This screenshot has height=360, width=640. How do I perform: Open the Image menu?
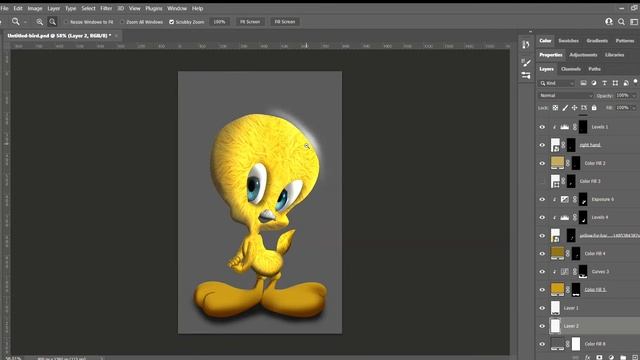click(35, 8)
